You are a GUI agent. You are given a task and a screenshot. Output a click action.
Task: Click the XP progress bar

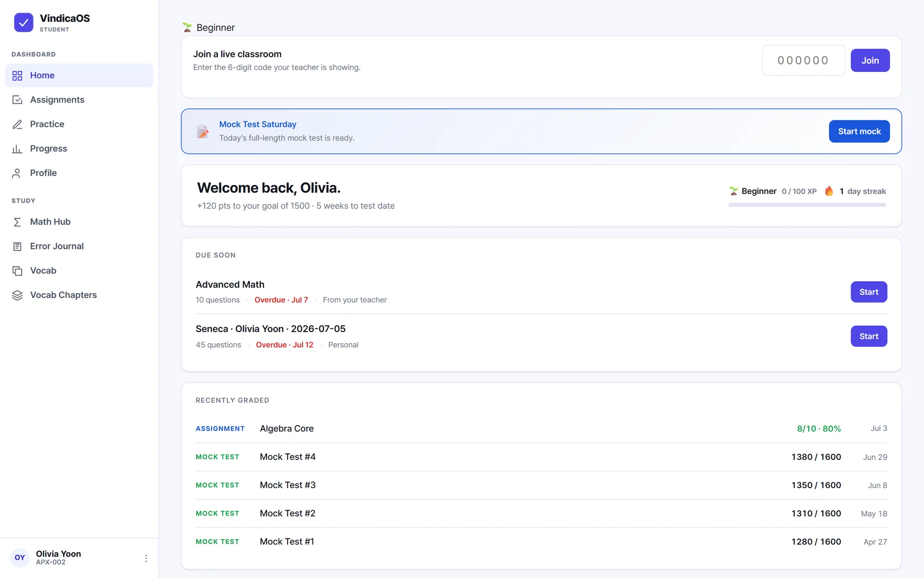point(807,205)
